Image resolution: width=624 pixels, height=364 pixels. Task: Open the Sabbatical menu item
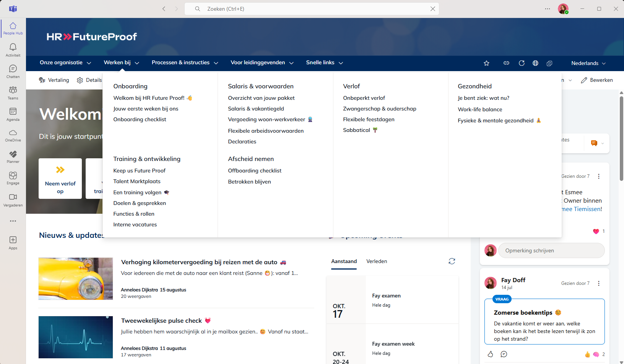pyautogui.click(x=360, y=130)
